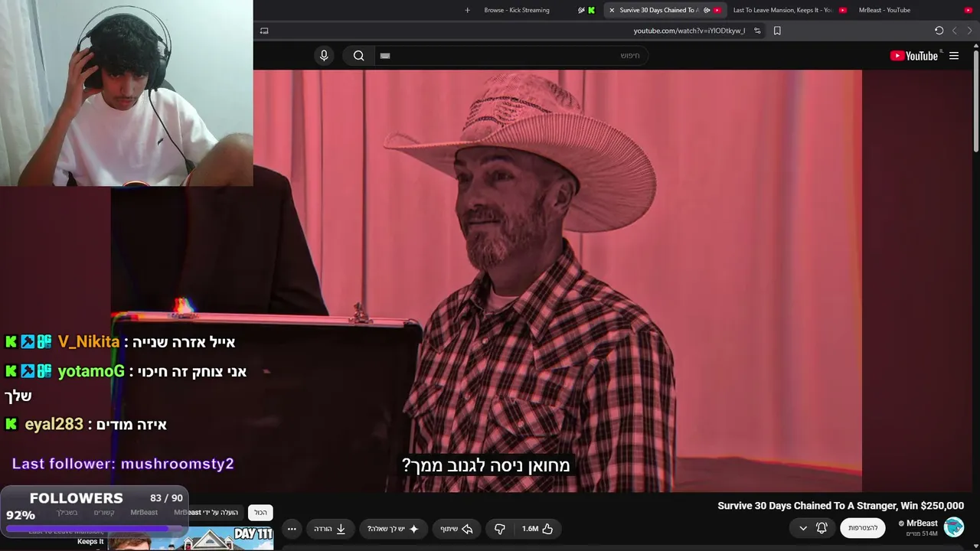
Task: Start voice search with microphone icon
Action: [x=324, y=55]
